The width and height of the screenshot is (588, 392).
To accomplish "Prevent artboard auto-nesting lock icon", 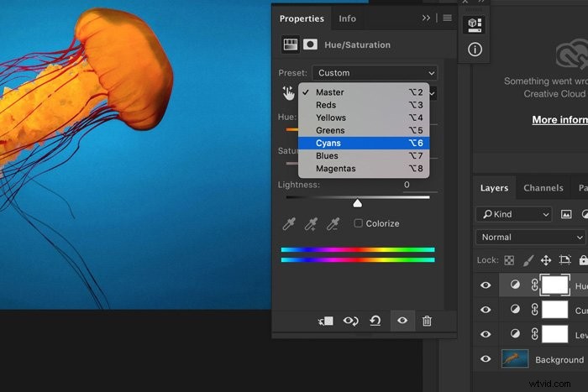I will 564,259.
